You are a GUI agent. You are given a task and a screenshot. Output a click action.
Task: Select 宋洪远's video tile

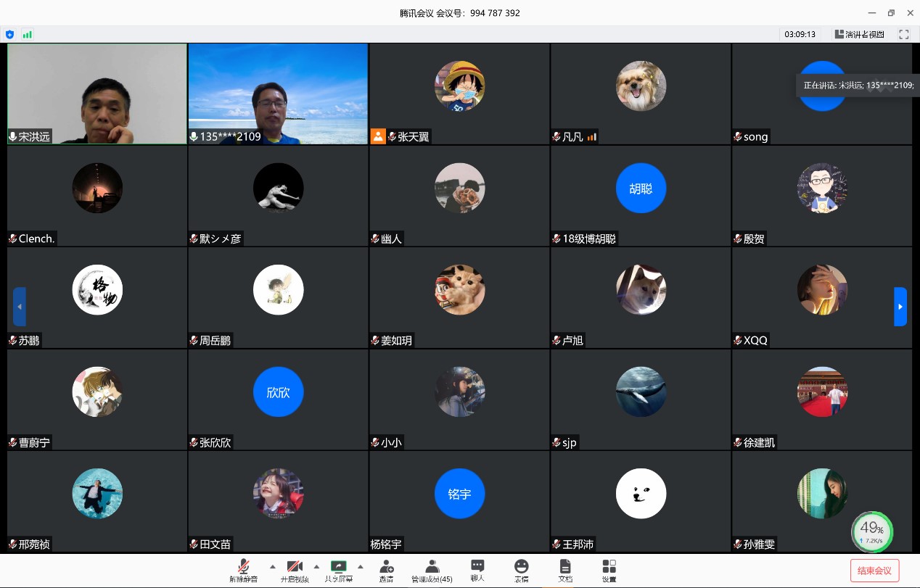pyautogui.click(x=97, y=94)
